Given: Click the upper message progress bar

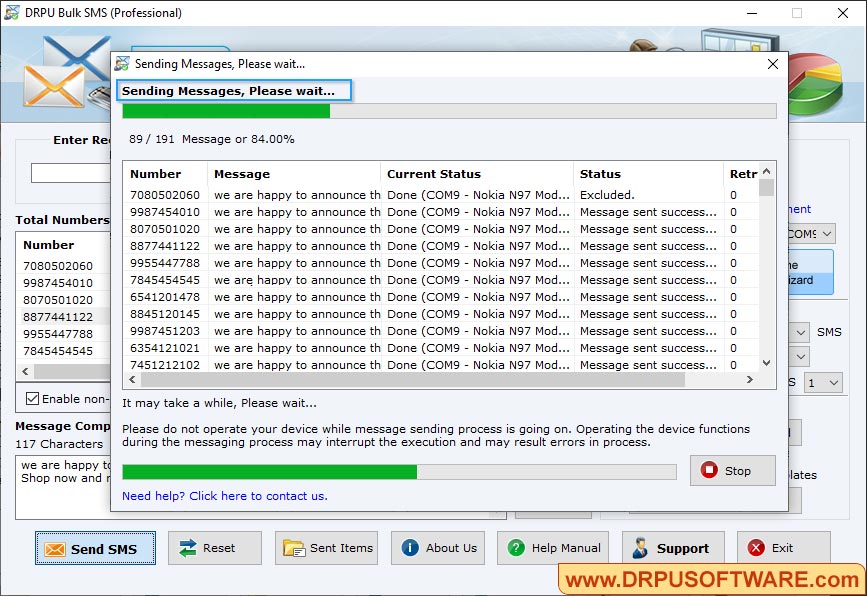Looking at the screenshot, I should [x=449, y=111].
